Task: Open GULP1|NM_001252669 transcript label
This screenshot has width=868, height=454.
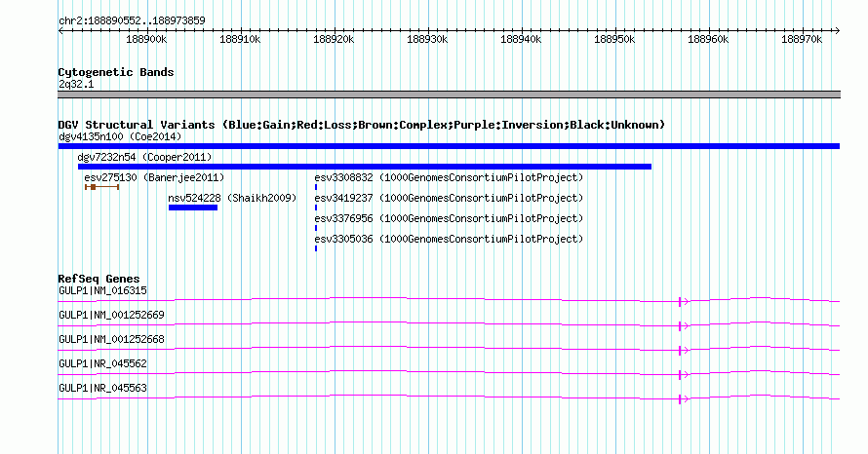Action: click(112, 316)
